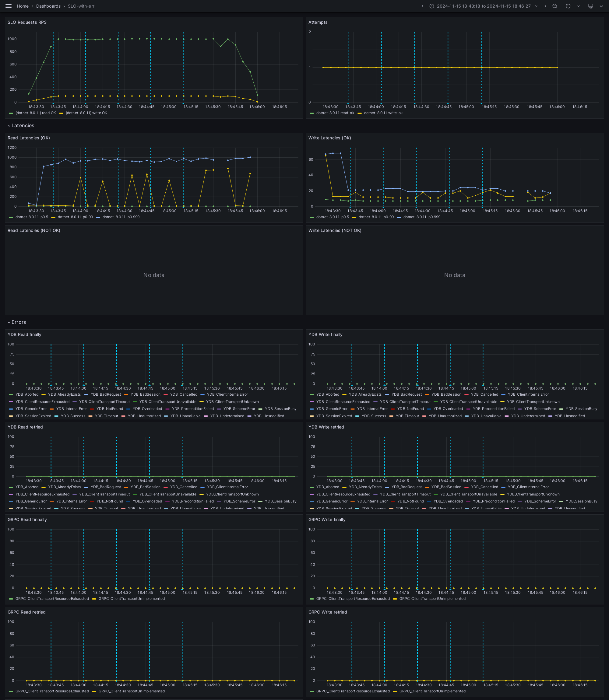
Task: Open the Write Latencies (OK) panel title
Action: [330, 138]
